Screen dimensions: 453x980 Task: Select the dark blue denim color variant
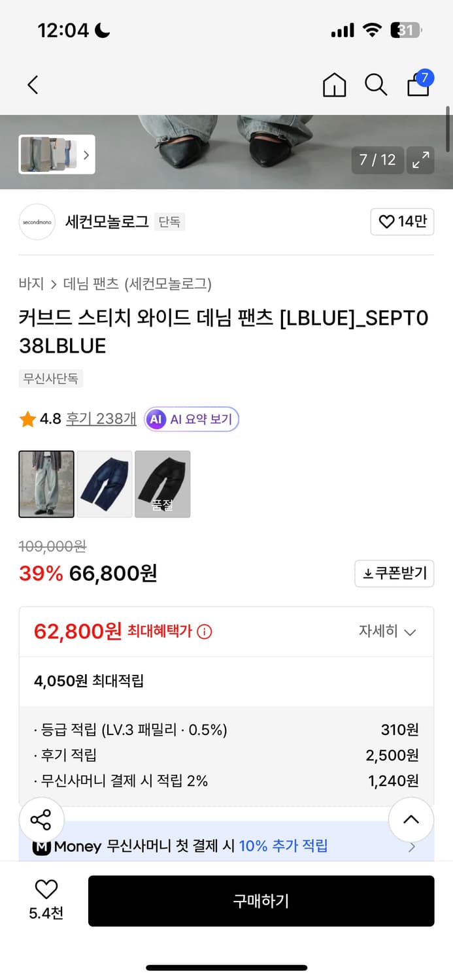coord(104,483)
